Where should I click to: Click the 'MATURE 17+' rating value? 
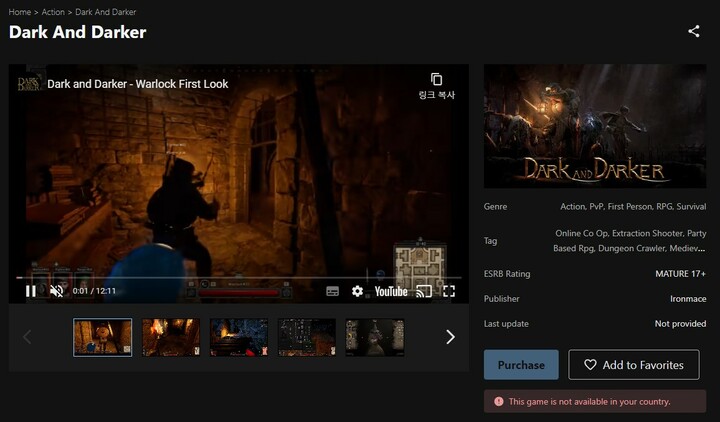tap(680, 274)
